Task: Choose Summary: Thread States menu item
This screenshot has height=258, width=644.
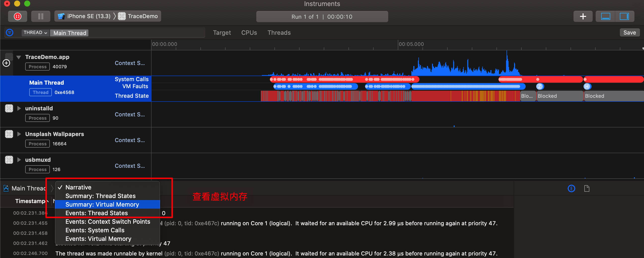Action: click(108, 196)
